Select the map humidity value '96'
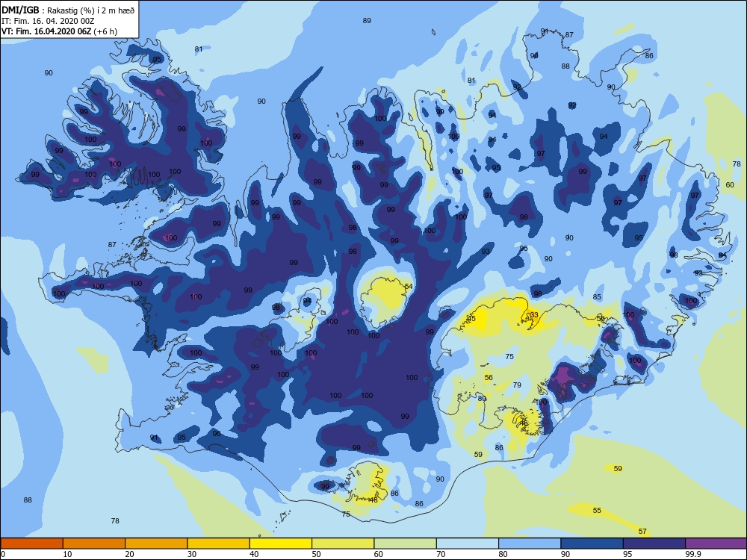This screenshot has width=747, height=560. 217,433
